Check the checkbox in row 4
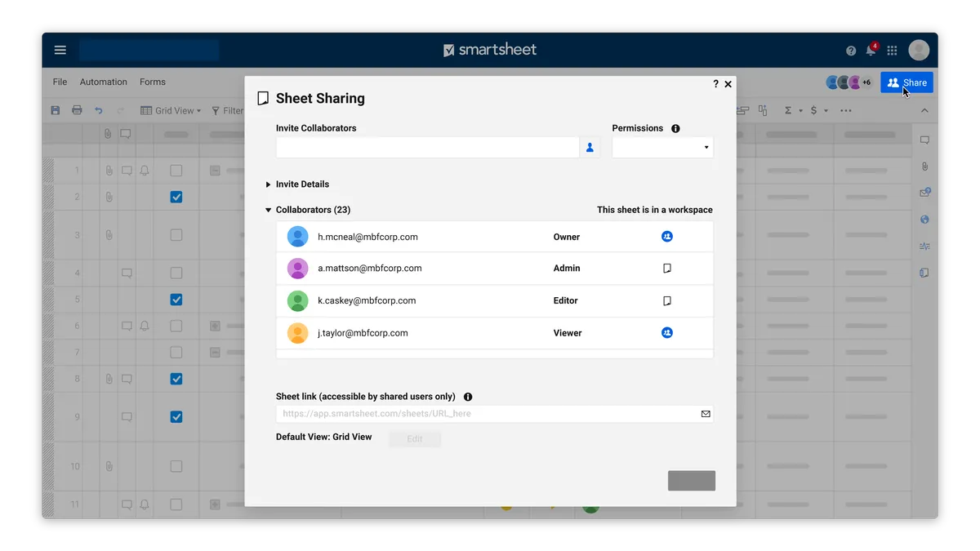The height and width of the screenshot is (551, 980). 176,273
